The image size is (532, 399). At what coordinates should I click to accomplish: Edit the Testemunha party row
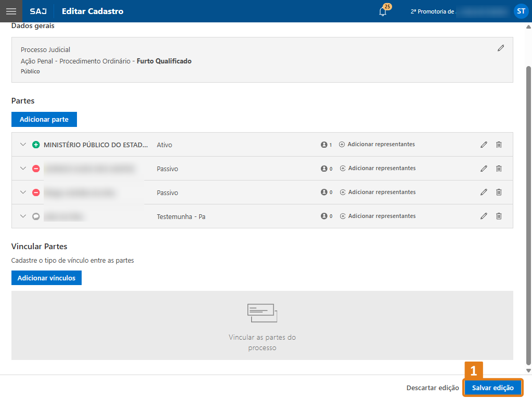(484, 216)
